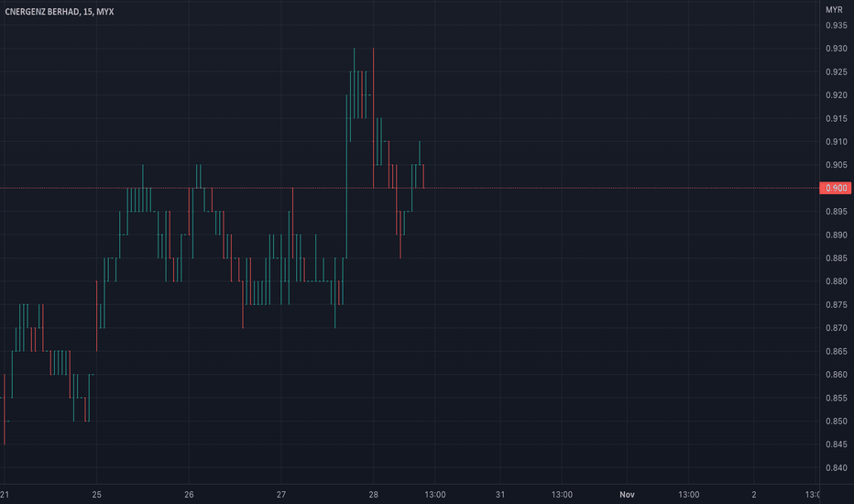Click the 0.925 price axis label
854x504 pixels.
pyautogui.click(x=836, y=71)
